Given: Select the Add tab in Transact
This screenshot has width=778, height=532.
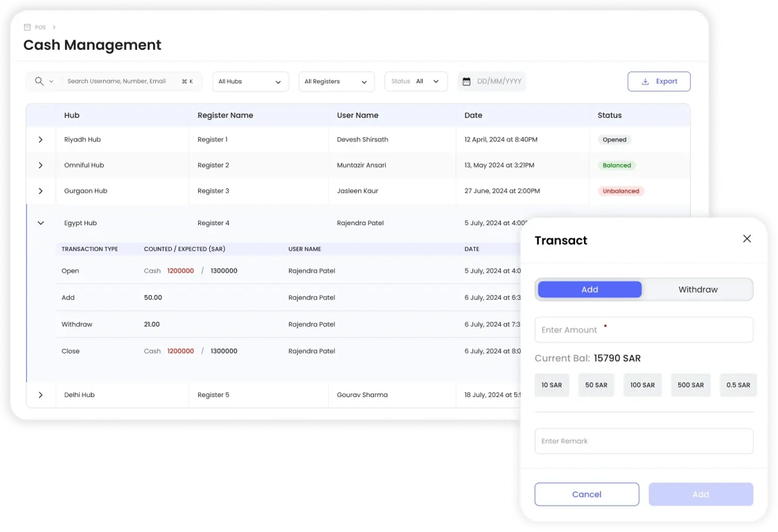Looking at the screenshot, I should tap(590, 290).
